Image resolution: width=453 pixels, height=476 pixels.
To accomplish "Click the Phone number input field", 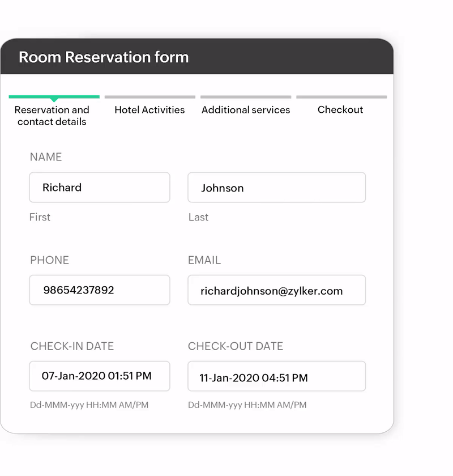I will (100, 290).
